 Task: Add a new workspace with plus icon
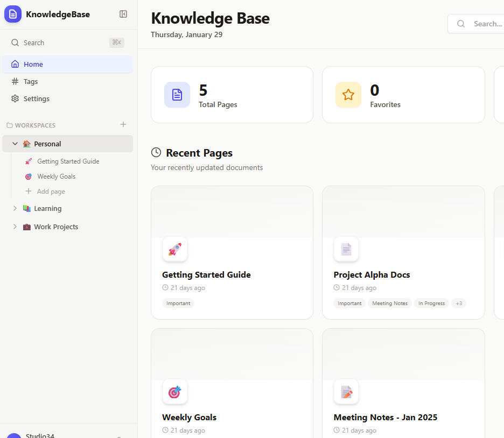click(123, 125)
